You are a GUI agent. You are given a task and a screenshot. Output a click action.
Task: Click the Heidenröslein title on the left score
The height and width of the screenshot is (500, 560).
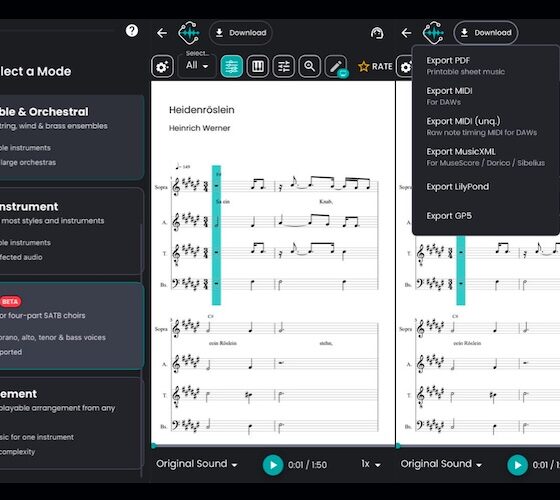[202, 110]
